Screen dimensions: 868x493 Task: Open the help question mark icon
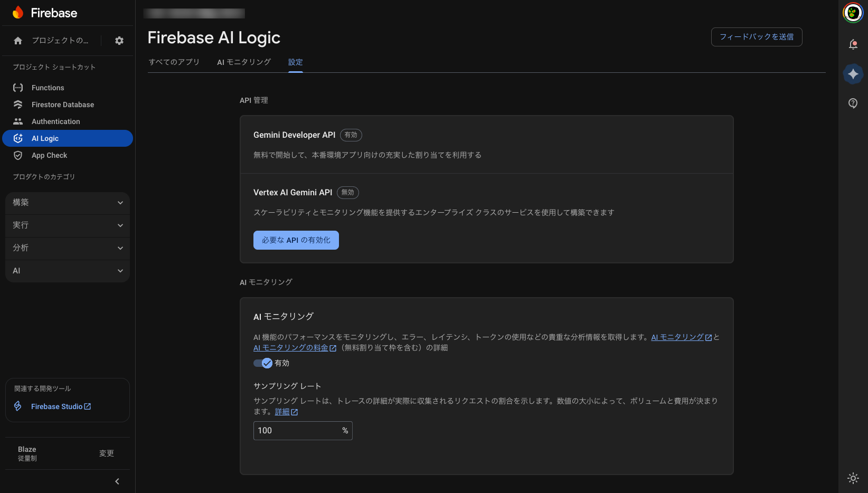click(852, 103)
